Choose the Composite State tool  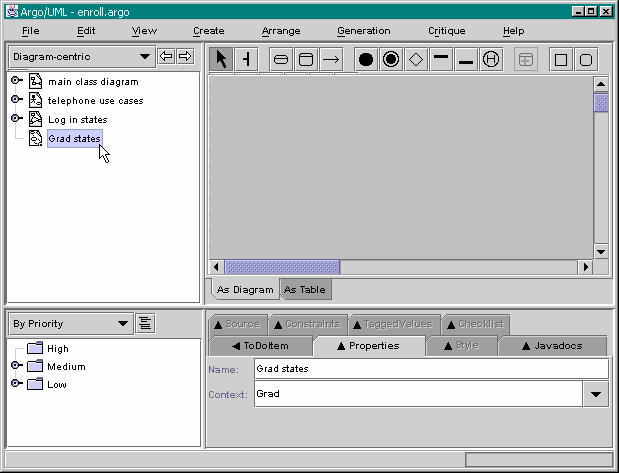point(306,60)
